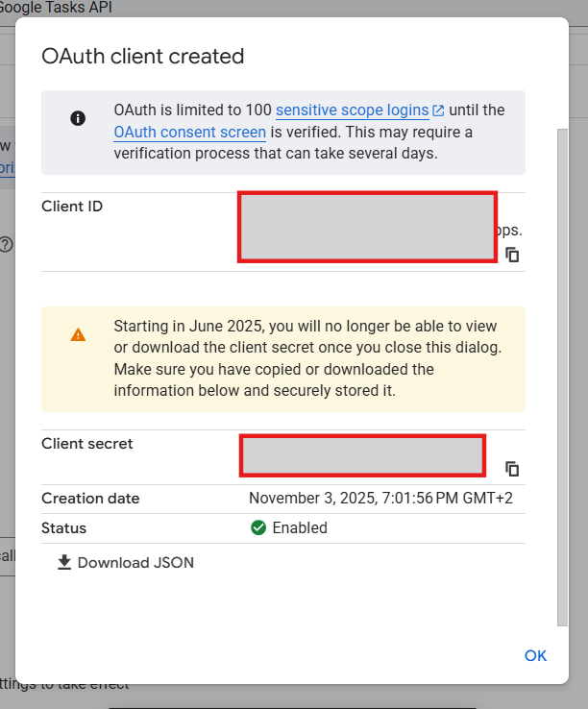588x709 pixels.
Task: Click the Client secret label
Action: [87, 444]
